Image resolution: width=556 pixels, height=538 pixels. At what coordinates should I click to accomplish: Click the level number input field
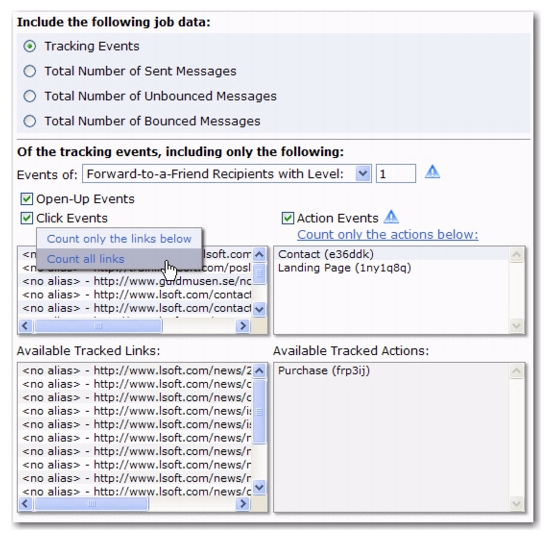point(396,174)
